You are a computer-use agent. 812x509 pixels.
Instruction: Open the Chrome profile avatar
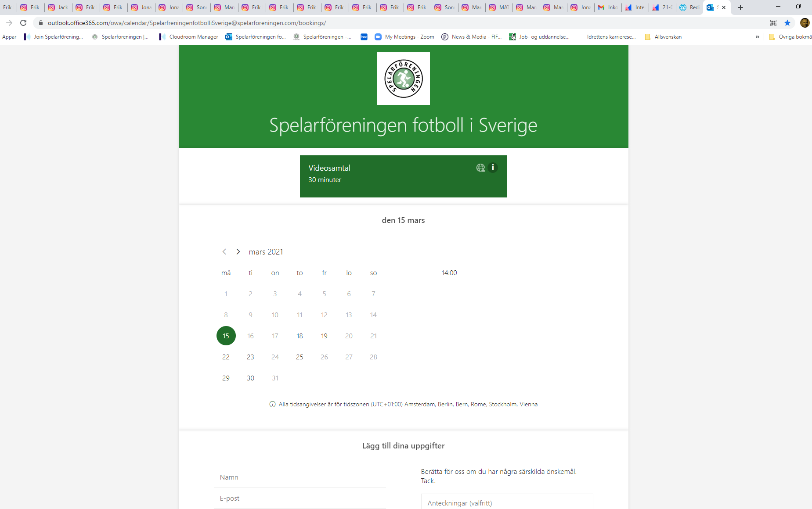click(x=805, y=23)
